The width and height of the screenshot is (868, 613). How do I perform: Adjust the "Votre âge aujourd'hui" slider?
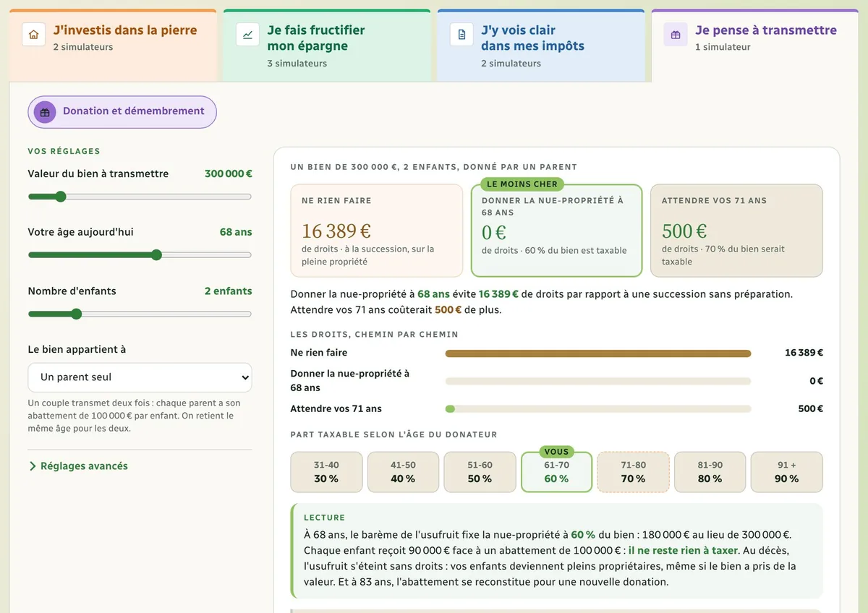[140, 255]
